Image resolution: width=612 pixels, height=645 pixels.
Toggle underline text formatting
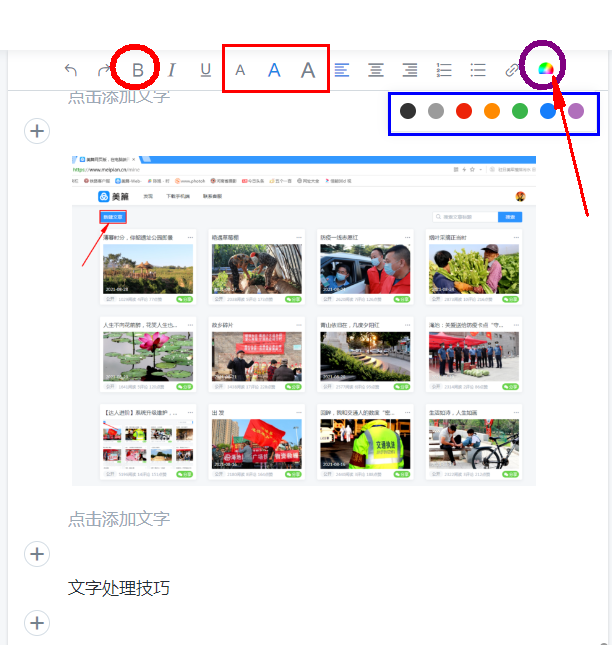(x=206, y=70)
